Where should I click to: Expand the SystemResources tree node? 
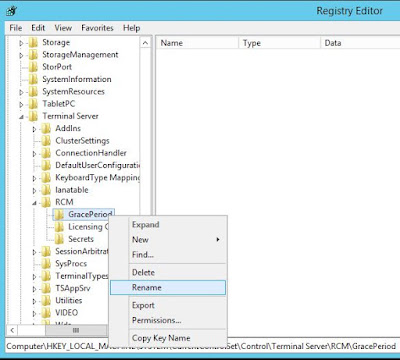pos(21,92)
